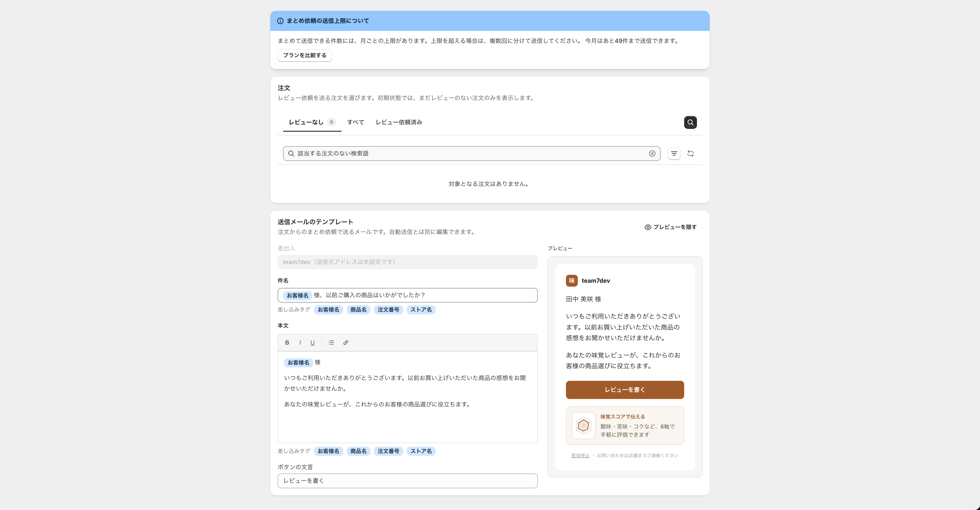Insert 注文番号 tag below subject field

click(388, 310)
